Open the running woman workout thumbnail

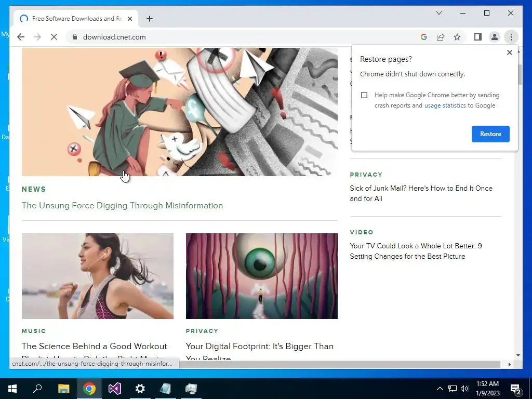[97, 276]
